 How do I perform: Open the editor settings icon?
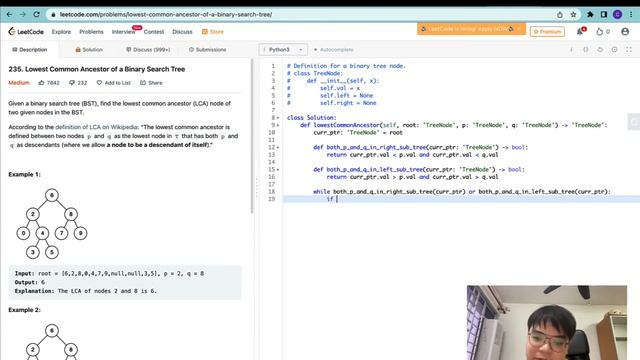click(614, 49)
